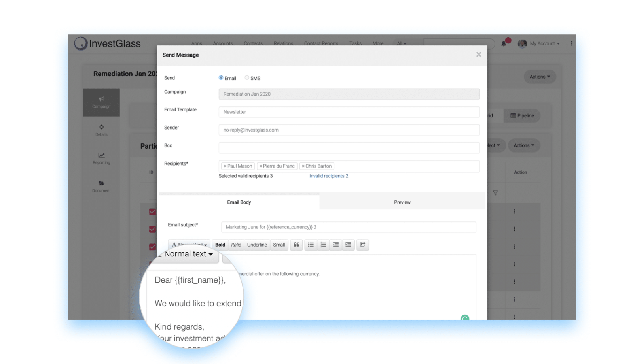Remove Paul Mason from recipients

(x=225, y=166)
